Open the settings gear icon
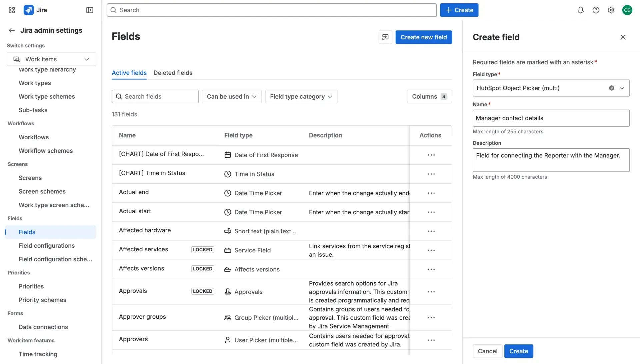 611,10
